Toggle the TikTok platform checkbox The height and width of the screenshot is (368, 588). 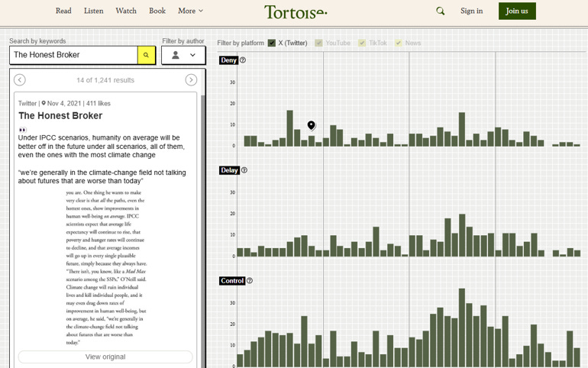point(362,43)
